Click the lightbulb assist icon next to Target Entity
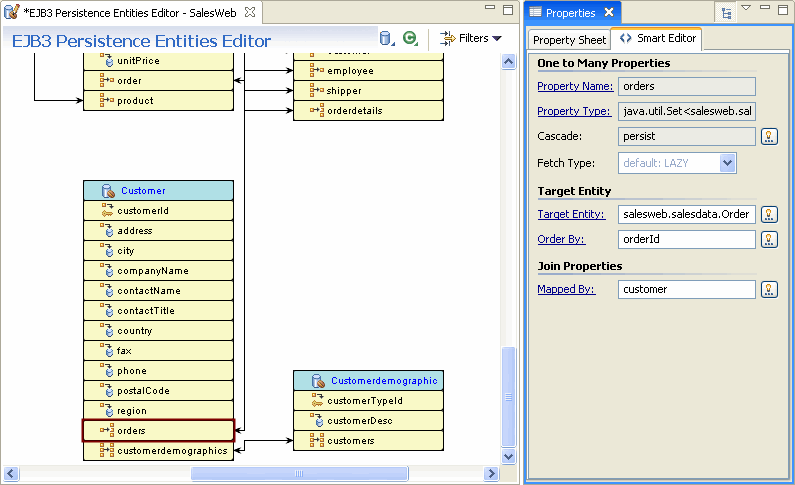 point(769,214)
